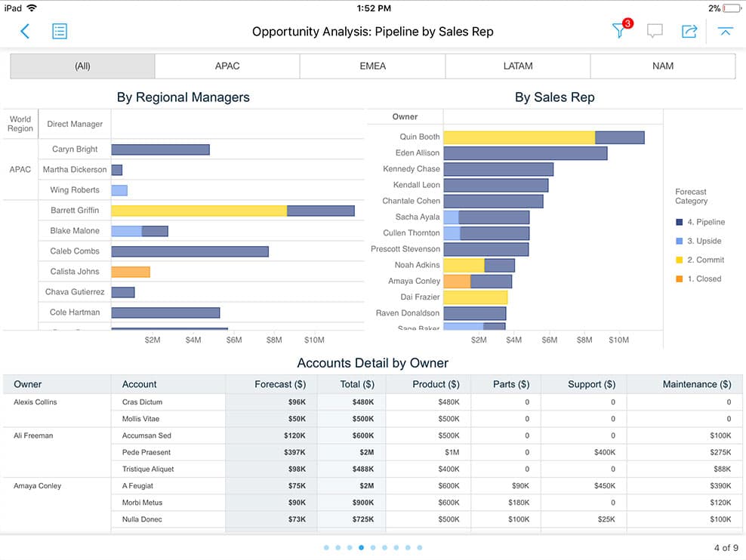
Task: Collapse the header toolbar with the arrow icon
Action: (x=725, y=32)
